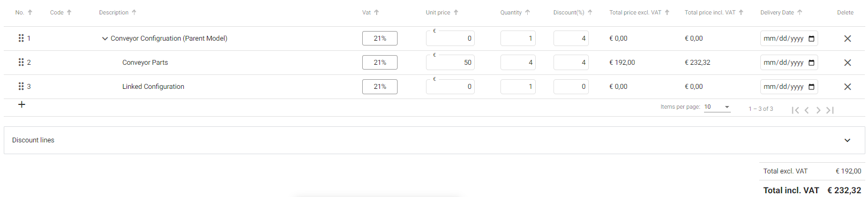Edit unit price of Conveyor Parts
The width and height of the screenshot is (868, 197).
tap(450, 63)
